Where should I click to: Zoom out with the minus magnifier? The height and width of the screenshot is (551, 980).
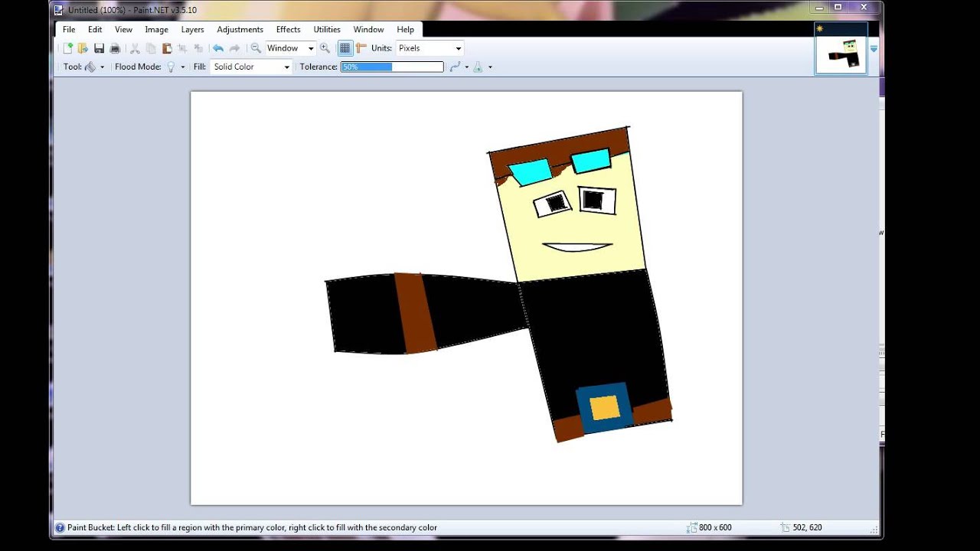pyautogui.click(x=256, y=48)
